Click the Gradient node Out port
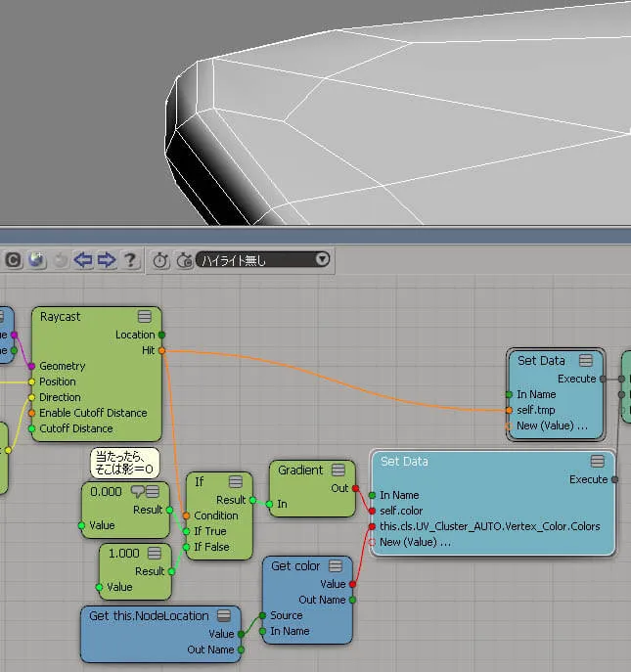The width and height of the screenshot is (631, 672). (x=355, y=488)
